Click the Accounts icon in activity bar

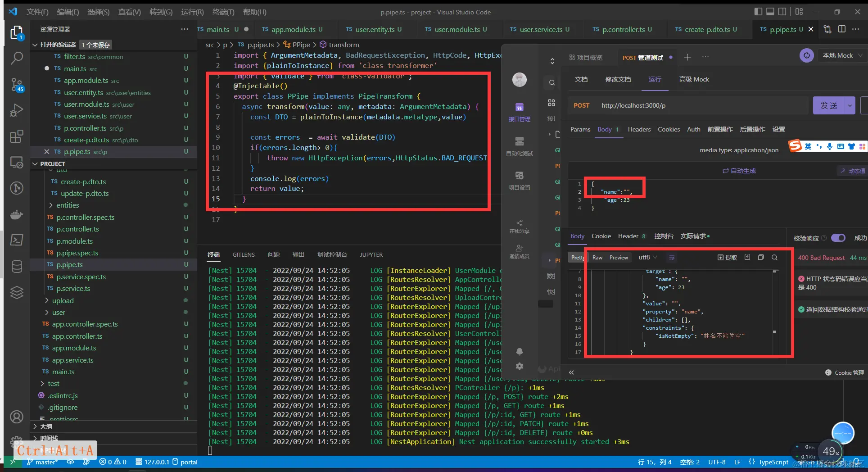[17, 417]
